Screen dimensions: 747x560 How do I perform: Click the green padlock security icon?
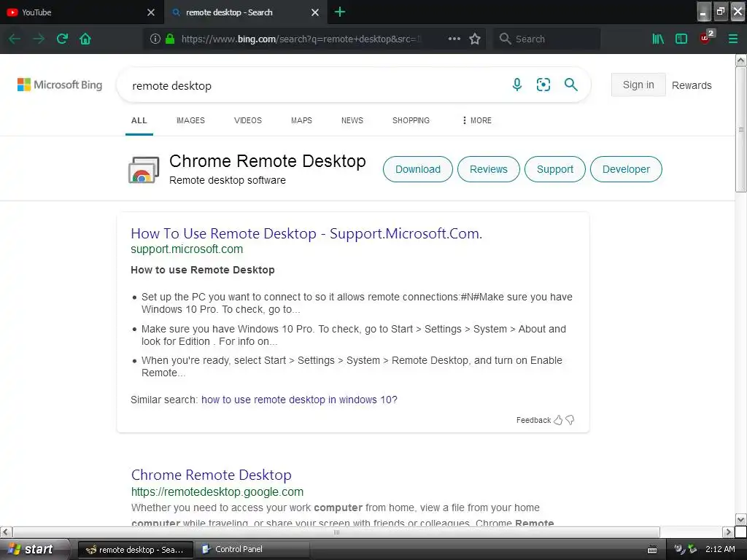click(169, 39)
